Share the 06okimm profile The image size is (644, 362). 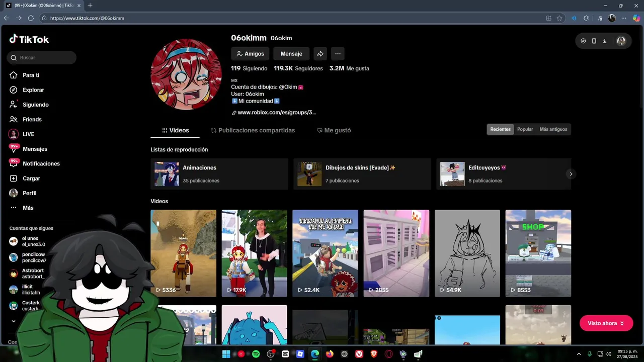coord(320,54)
